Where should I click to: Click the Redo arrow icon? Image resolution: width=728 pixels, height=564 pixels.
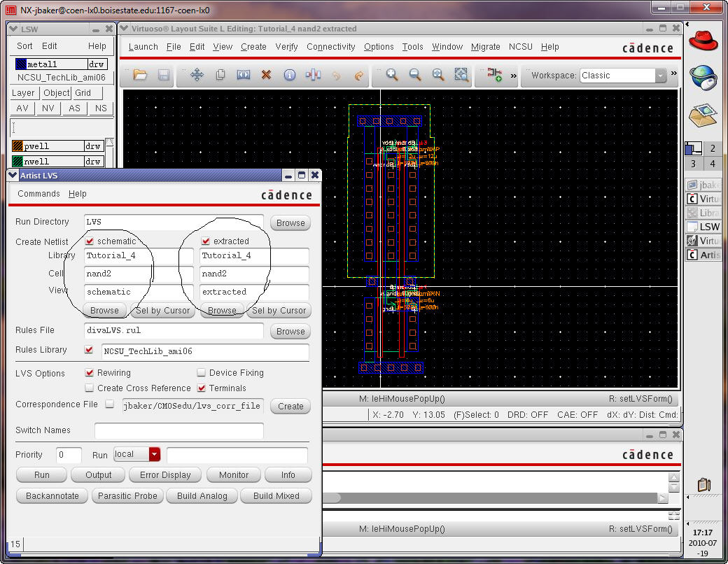tap(359, 76)
